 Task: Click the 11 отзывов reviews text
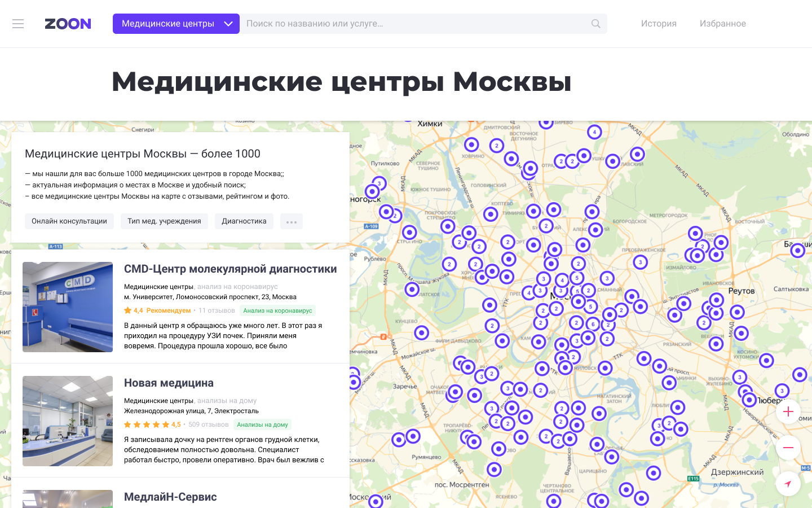point(217,310)
